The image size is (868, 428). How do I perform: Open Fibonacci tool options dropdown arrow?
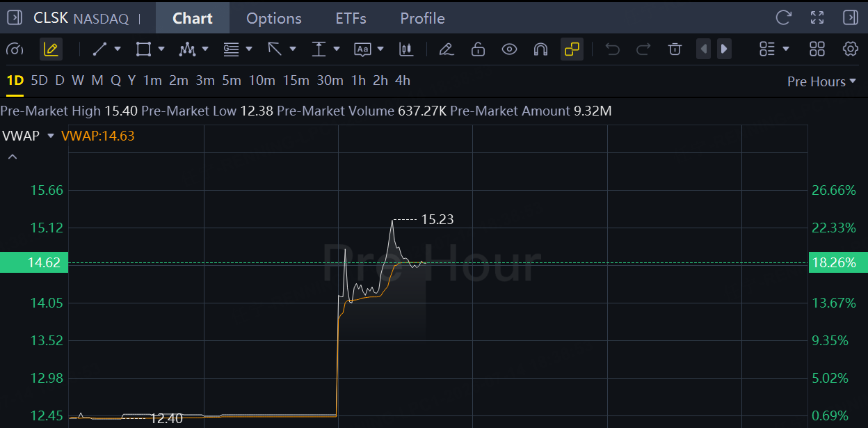(x=249, y=49)
